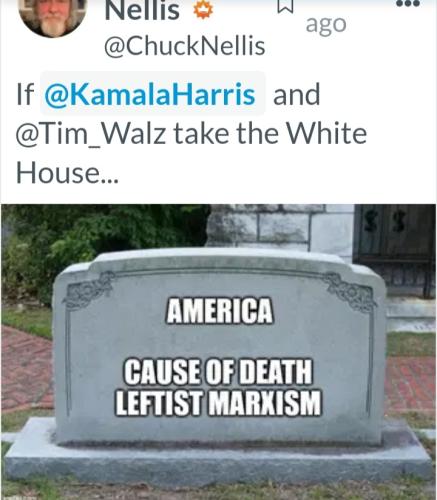Click the display name Nellis
Viewport: 437px width, 500px height.
142,10
